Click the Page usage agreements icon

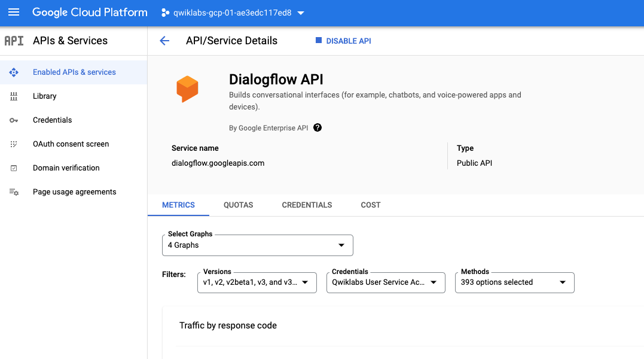pos(14,192)
